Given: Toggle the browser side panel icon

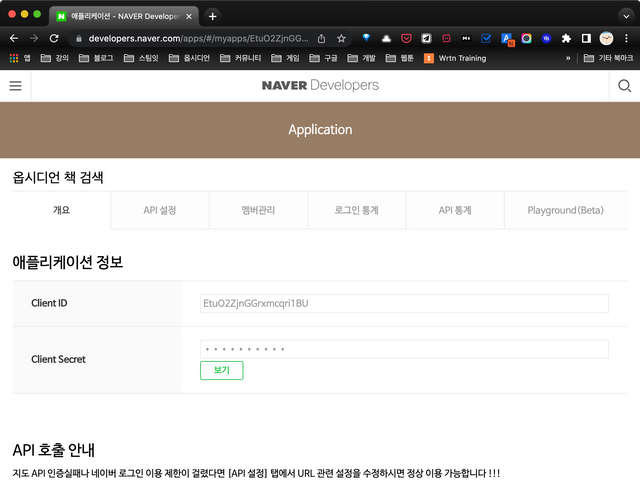Looking at the screenshot, I should coord(586,38).
